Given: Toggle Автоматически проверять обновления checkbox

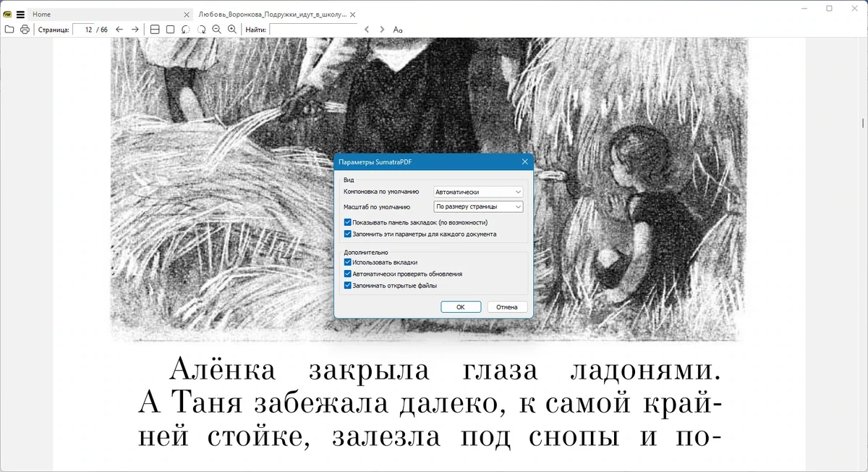Looking at the screenshot, I should pos(348,274).
